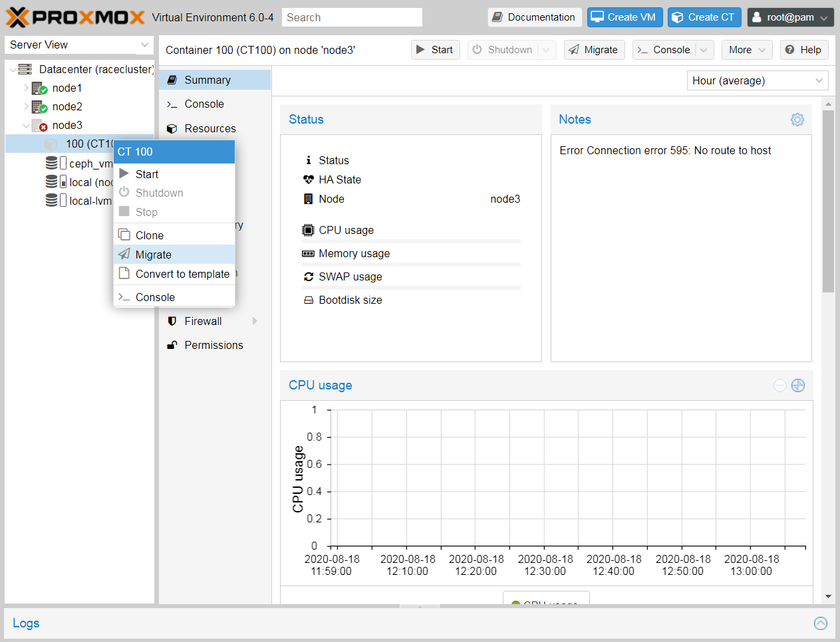Expand the Firewall submenu arrow
This screenshot has width=840, height=642.
(x=255, y=321)
